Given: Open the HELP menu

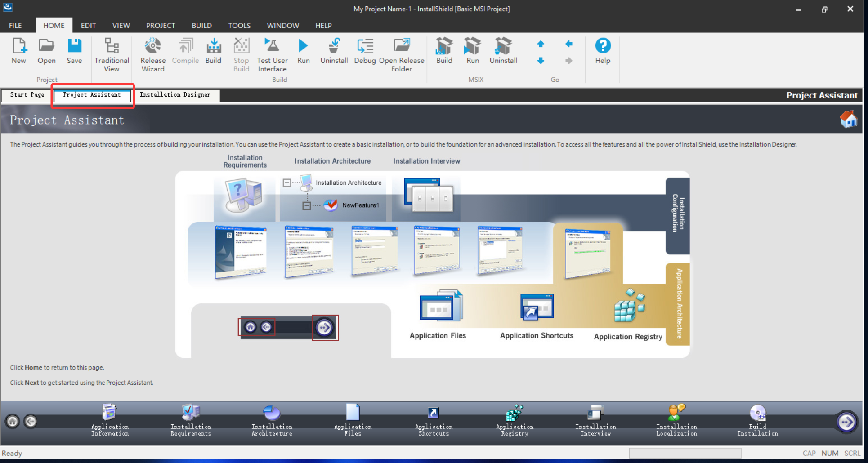Looking at the screenshot, I should tap(323, 26).
